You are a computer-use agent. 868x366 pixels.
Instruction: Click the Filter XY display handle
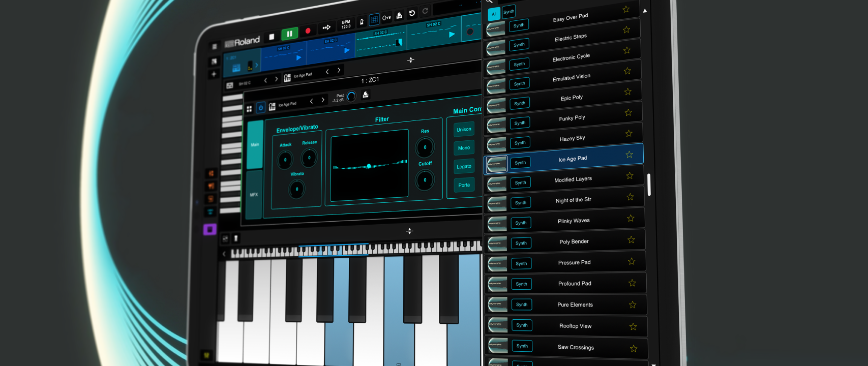[x=369, y=166]
